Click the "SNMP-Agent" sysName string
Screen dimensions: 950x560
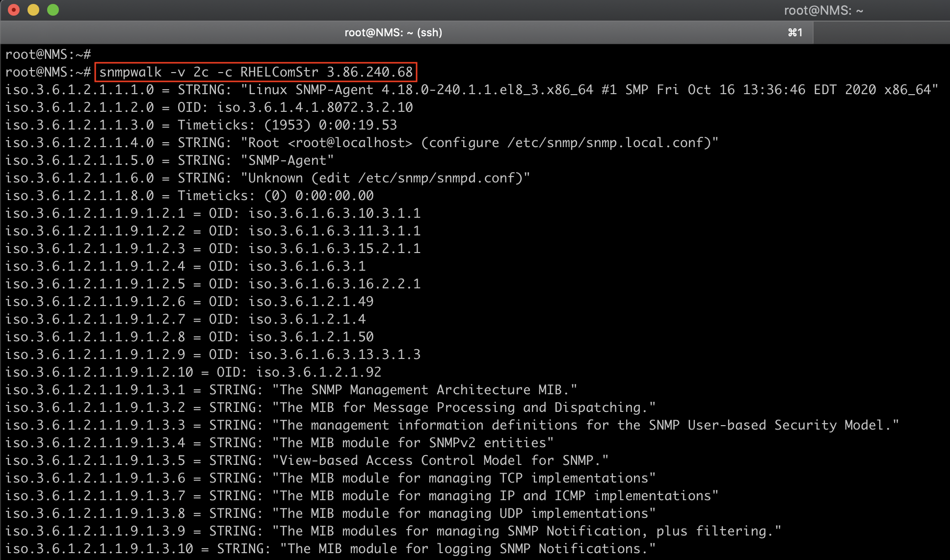(x=287, y=160)
